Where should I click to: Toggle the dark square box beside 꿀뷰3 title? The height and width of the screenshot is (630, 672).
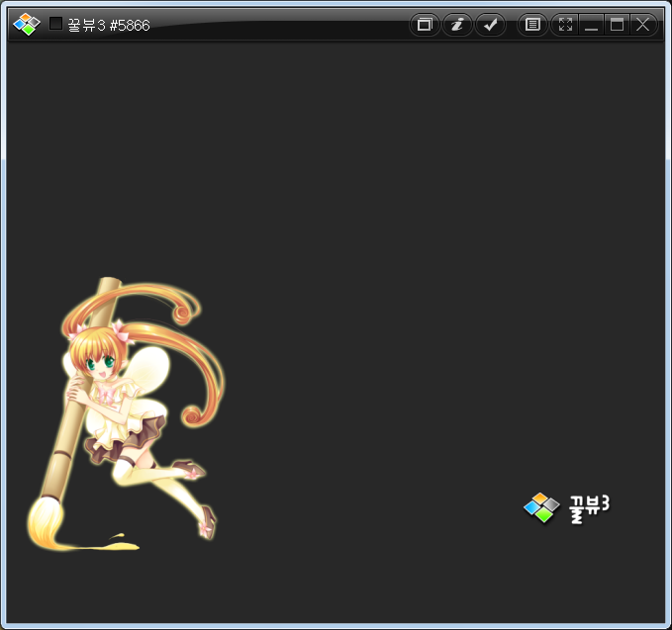pyautogui.click(x=55, y=24)
